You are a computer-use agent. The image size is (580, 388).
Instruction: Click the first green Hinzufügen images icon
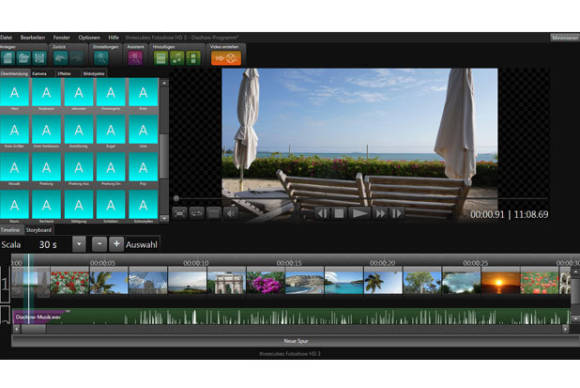(161, 58)
